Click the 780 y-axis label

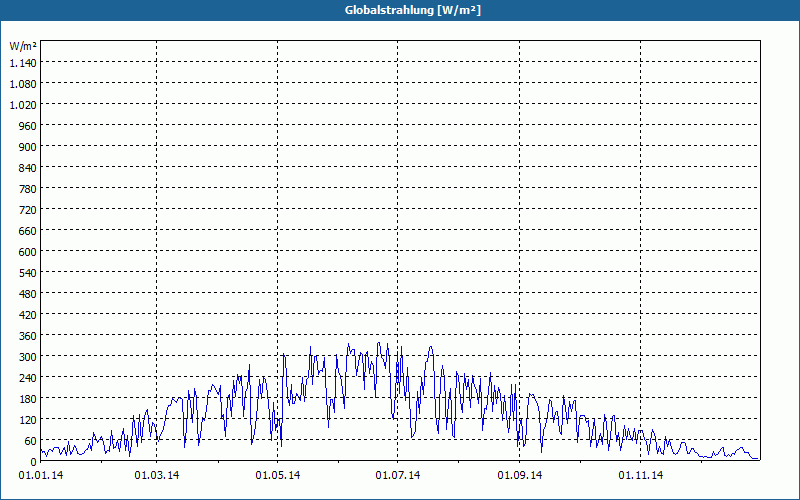click(x=29, y=189)
